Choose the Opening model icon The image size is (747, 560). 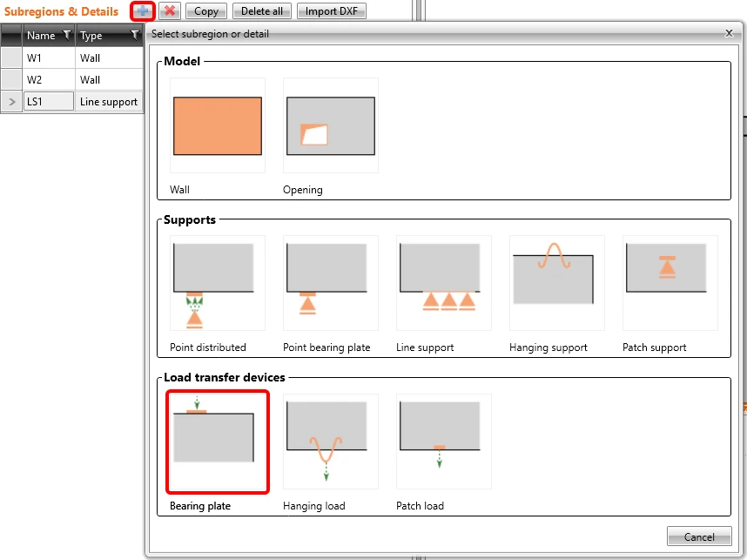(x=331, y=125)
